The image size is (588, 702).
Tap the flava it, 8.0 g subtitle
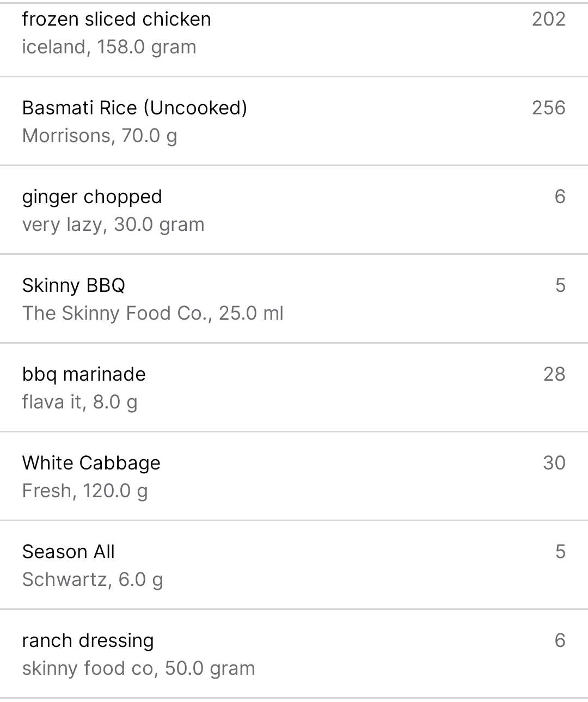(x=79, y=402)
